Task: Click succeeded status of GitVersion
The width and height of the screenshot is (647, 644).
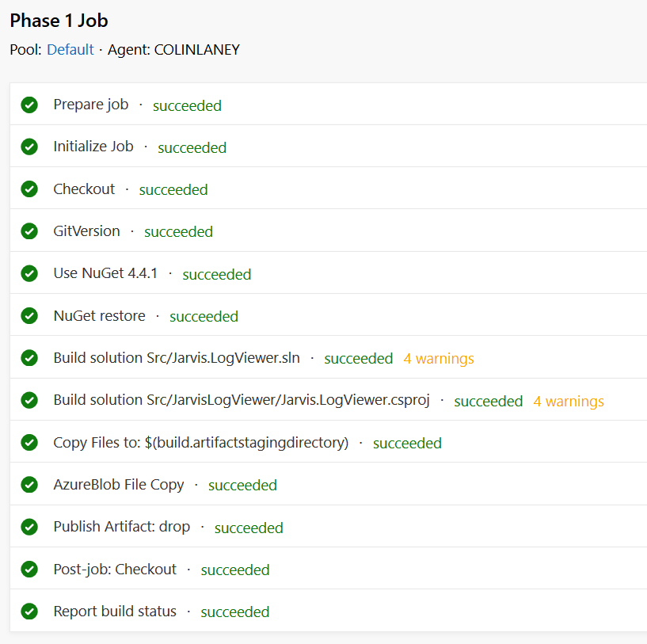Action: click(179, 232)
